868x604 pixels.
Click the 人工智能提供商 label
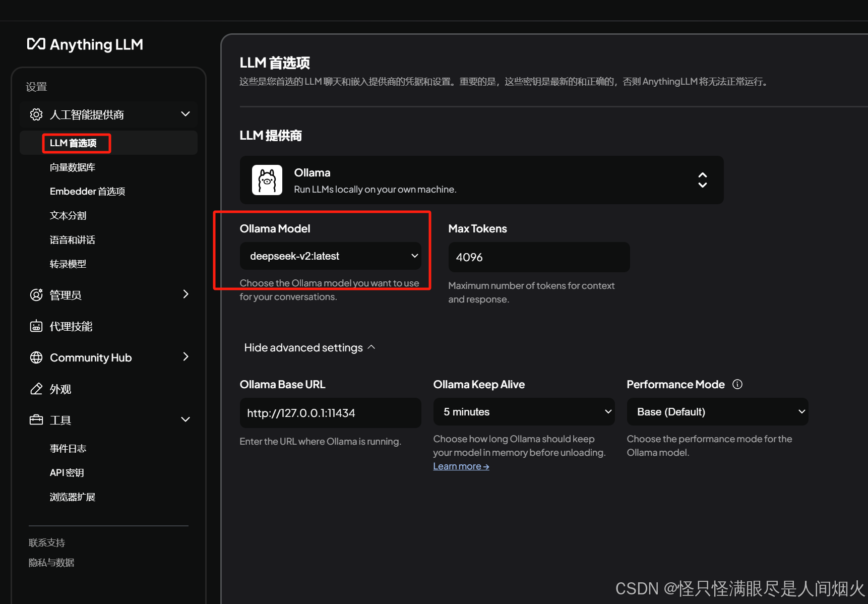tap(87, 115)
